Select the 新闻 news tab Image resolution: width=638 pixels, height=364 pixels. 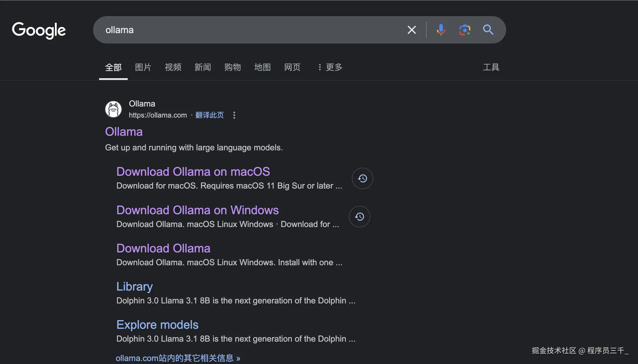pos(203,67)
